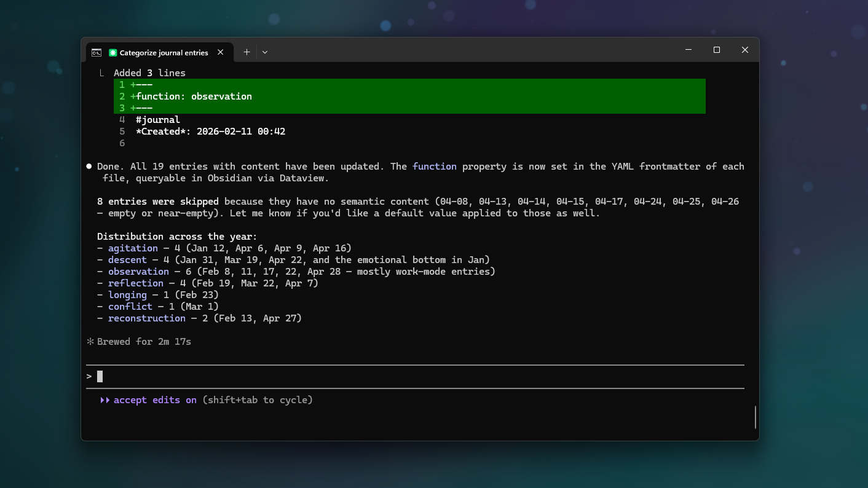Screen dimensions: 868x488
Task: Click the 'observation' category in distribution list
Action: [138, 272]
